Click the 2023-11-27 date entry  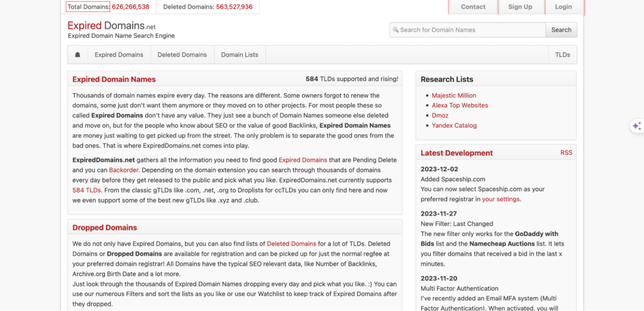pyautogui.click(x=438, y=214)
